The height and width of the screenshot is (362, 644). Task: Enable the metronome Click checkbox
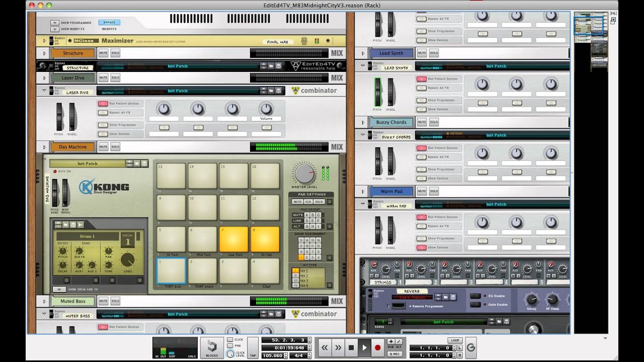point(229,339)
